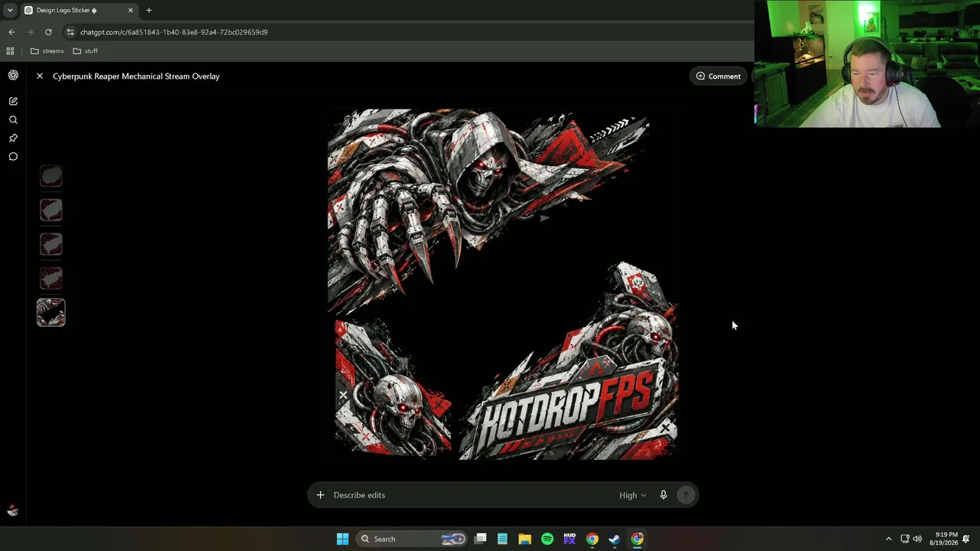Click the taskbar Search box
Screen dimensions: 980x551
pyautogui.click(x=412, y=539)
